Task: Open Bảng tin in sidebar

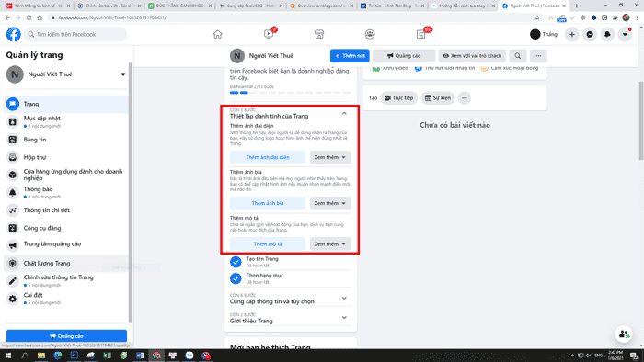Action: 65,140
